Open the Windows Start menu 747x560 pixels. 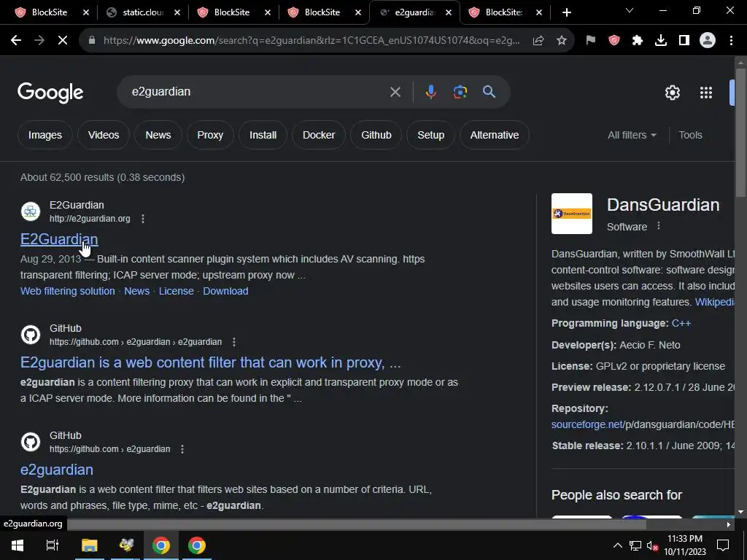(x=18, y=545)
